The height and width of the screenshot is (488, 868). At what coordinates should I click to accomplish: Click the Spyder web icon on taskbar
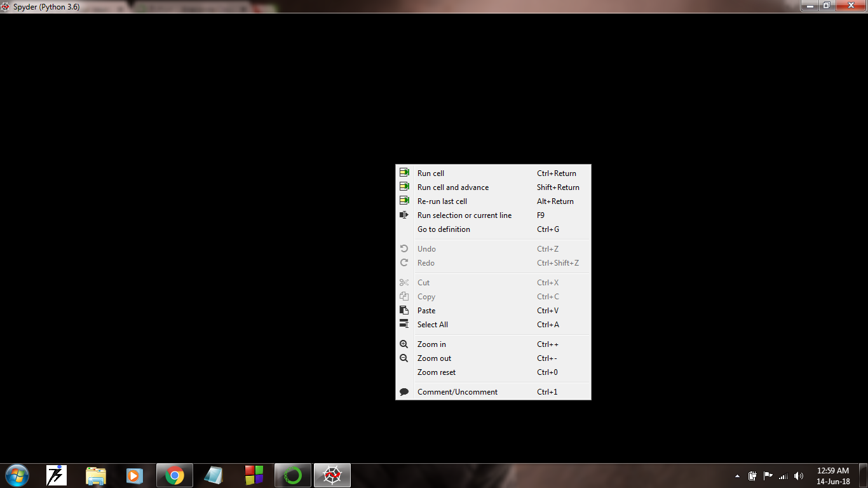(x=332, y=475)
